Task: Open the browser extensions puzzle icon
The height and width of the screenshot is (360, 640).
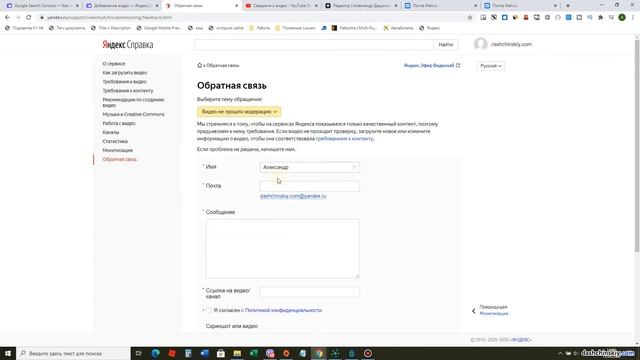Action: point(600,18)
